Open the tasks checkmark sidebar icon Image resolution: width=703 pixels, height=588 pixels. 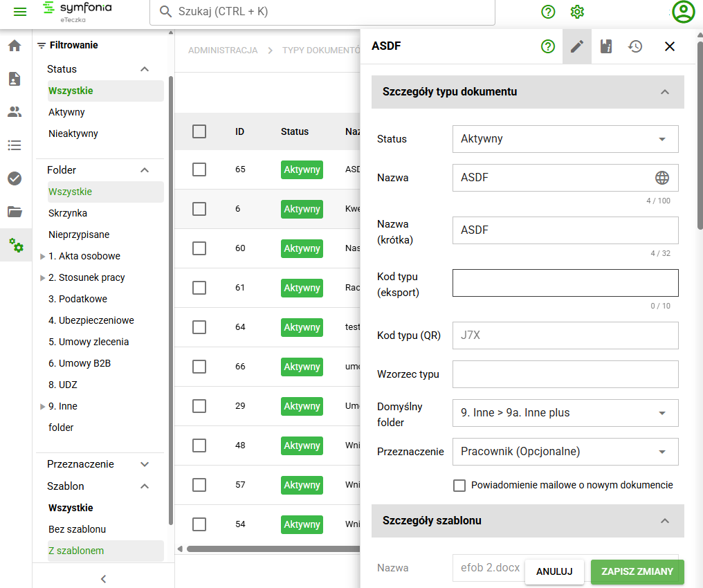tap(15, 178)
